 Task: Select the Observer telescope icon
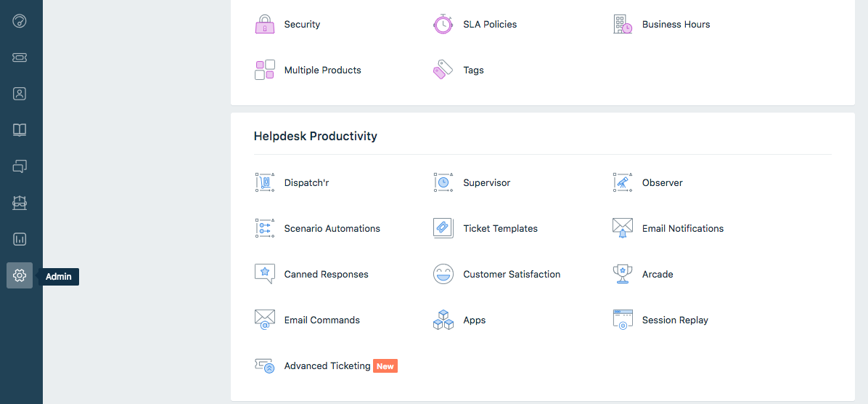tap(622, 182)
